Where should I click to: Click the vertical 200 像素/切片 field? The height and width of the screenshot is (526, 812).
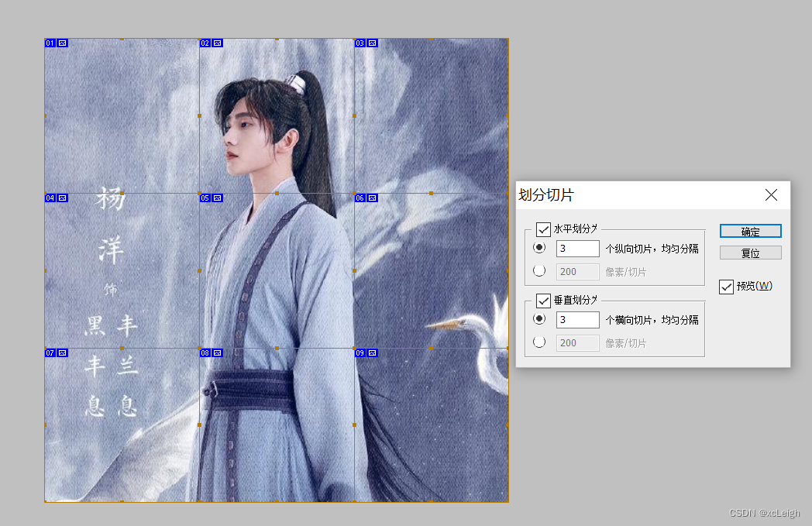(x=577, y=343)
